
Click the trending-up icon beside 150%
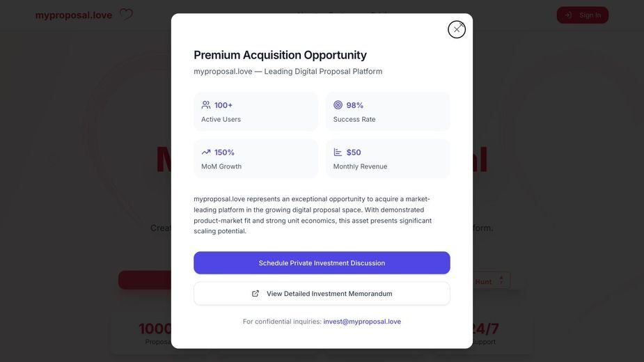click(x=206, y=152)
